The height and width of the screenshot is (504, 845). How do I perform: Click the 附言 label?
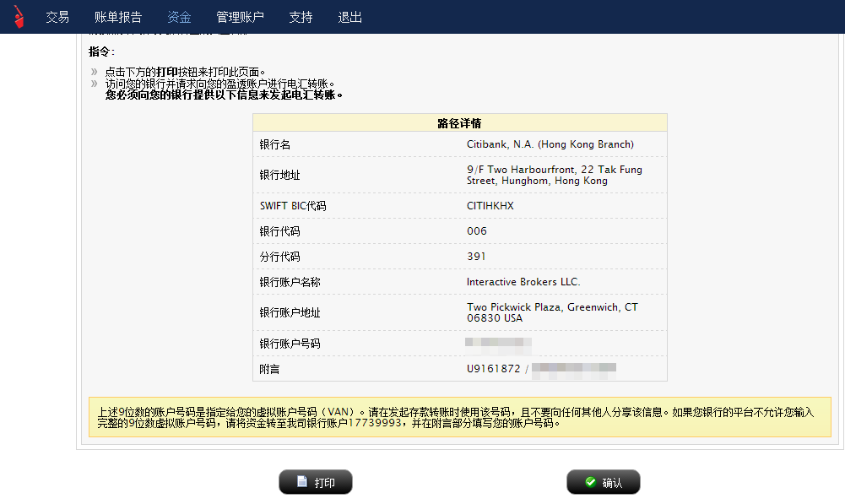[x=269, y=369]
